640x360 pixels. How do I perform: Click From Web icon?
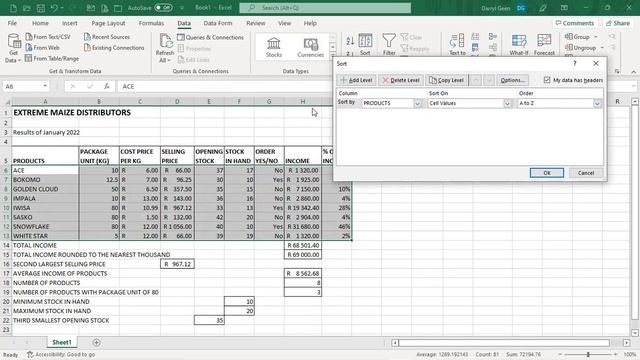tap(29, 48)
